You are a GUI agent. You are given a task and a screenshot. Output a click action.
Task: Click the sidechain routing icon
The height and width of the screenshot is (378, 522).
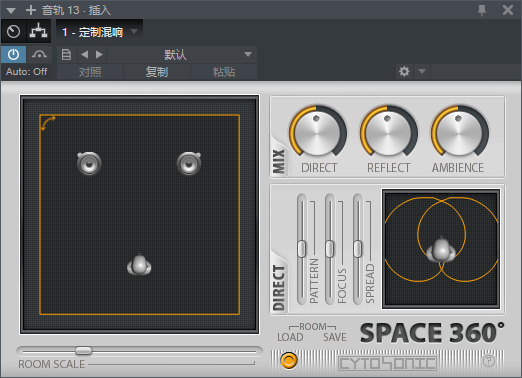[39, 31]
